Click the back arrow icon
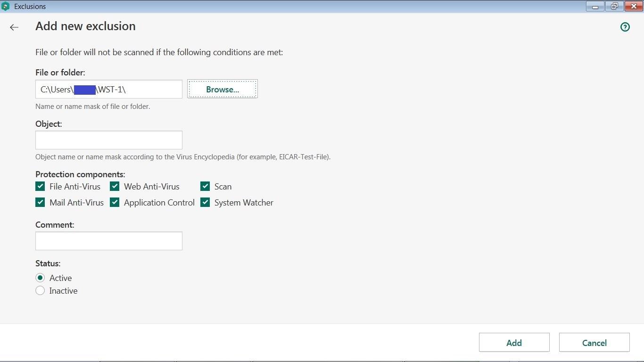 pyautogui.click(x=14, y=27)
